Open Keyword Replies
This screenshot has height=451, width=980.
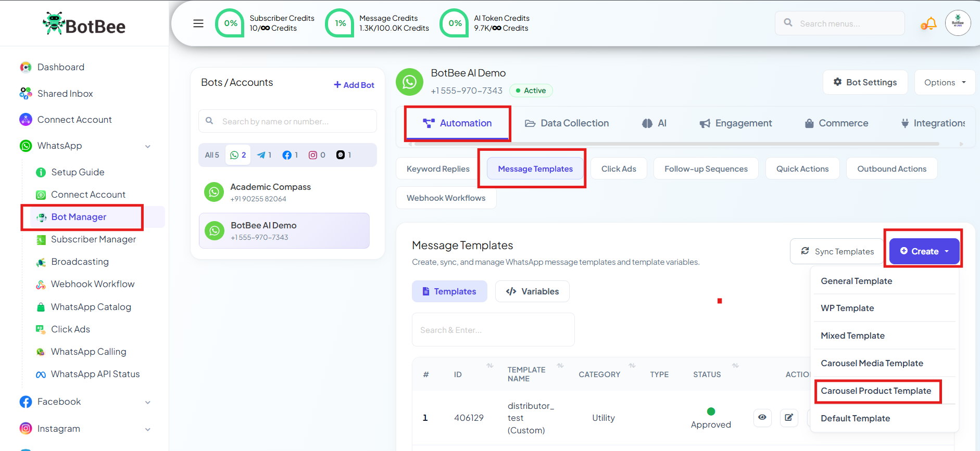tap(438, 169)
